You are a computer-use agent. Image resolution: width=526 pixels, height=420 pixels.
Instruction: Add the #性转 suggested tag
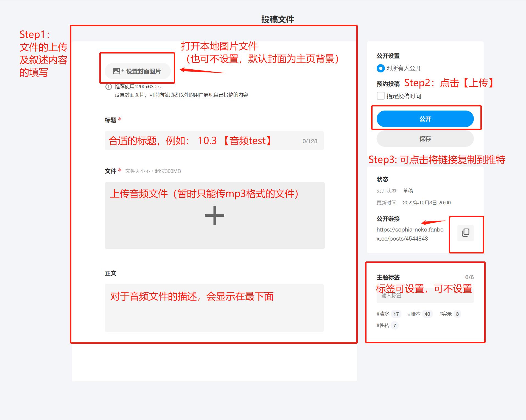[x=383, y=325]
